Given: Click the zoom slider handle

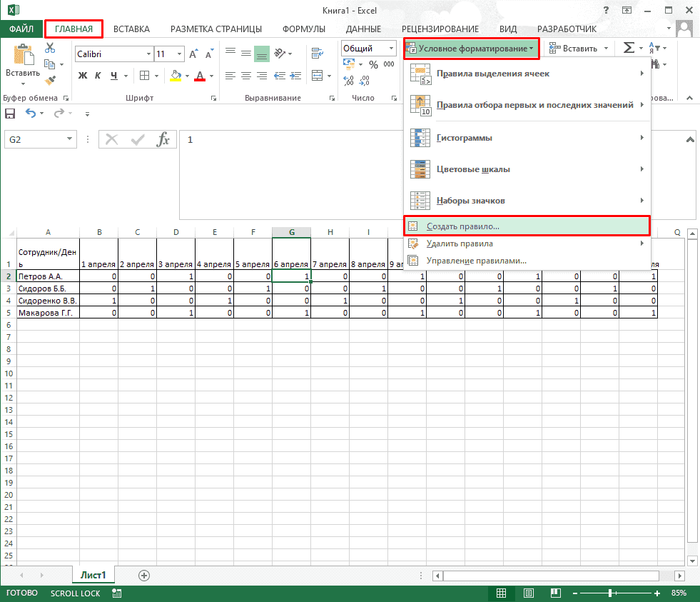Looking at the screenshot, I should point(610,593).
